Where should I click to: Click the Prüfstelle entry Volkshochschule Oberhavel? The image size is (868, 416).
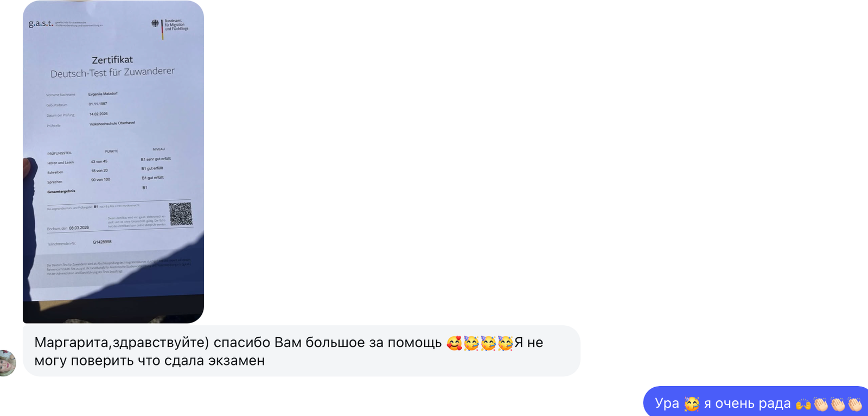[112, 123]
